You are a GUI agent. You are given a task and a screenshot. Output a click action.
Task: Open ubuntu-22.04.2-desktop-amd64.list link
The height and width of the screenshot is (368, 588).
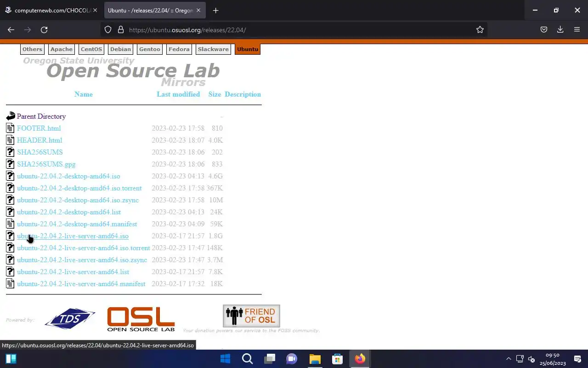tap(69, 212)
